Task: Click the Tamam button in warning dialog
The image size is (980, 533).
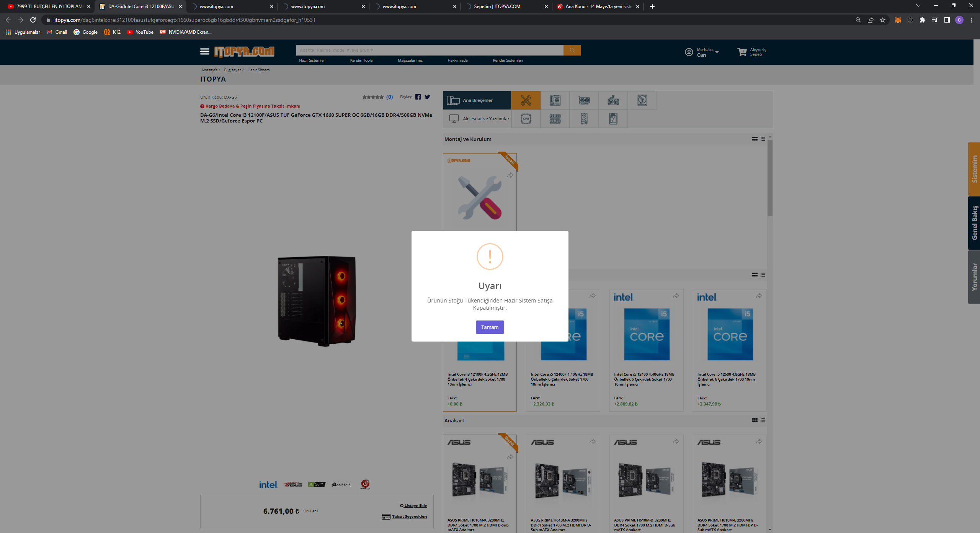Action: pyautogui.click(x=490, y=327)
